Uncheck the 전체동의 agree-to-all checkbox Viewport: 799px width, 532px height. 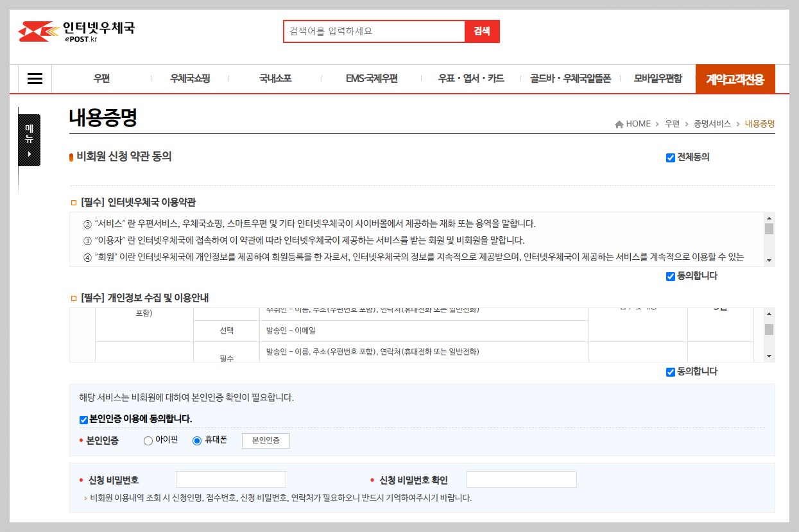click(x=670, y=157)
